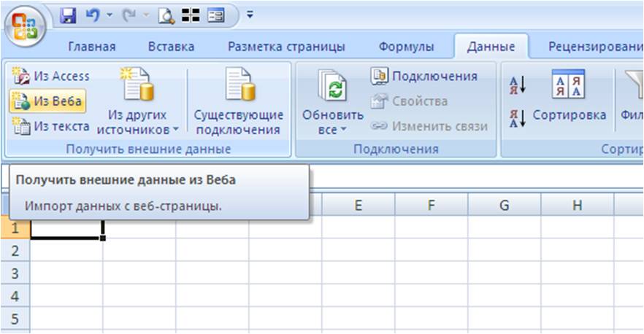644x334 pixels.
Task: Sort ascending with the А-Я arrow icon
Action: [518, 85]
